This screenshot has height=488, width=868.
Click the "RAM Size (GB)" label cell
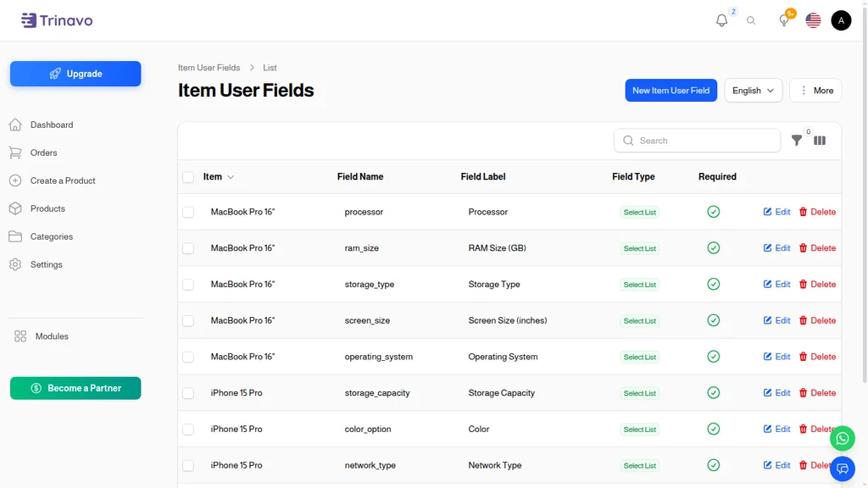tap(497, 248)
